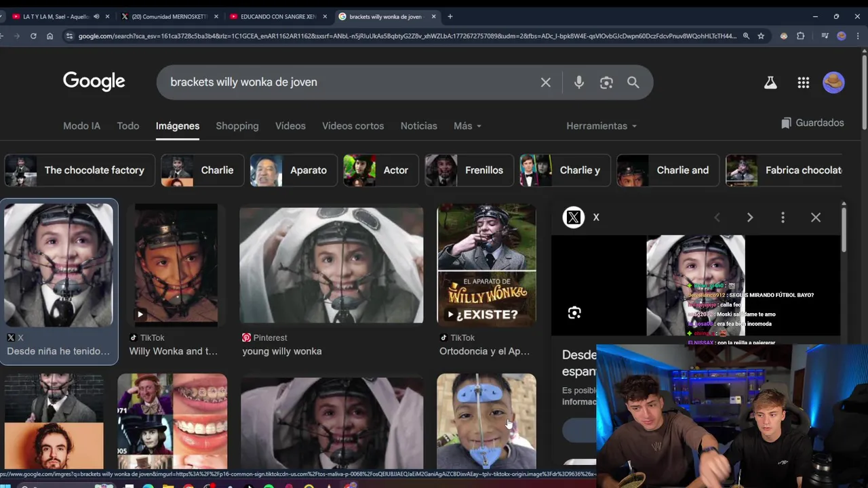Screen dimensions: 868x488
Task: Filter by the Charlie y chip
Action: point(565,170)
